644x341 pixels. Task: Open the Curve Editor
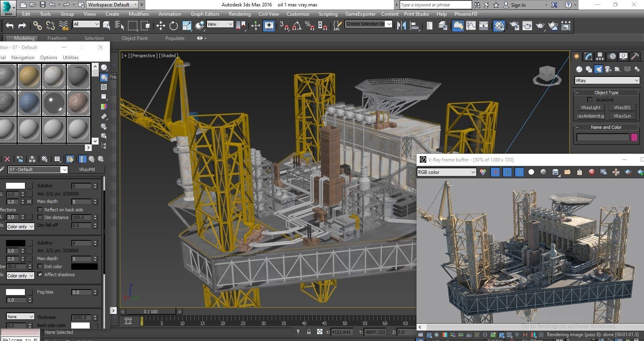pyautogui.click(x=471, y=26)
